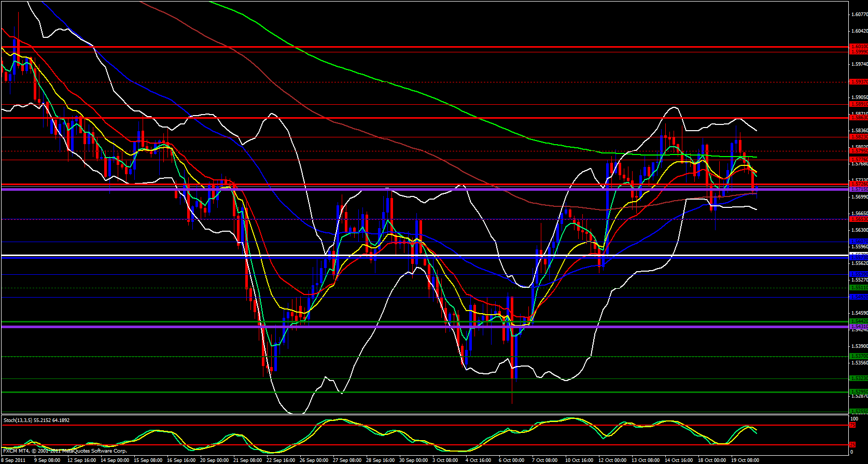Viewport: 868px width, 464px height.
Task: Click the FXCM MT4 copyright text
Action: pyautogui.click(x=65, y=451)
